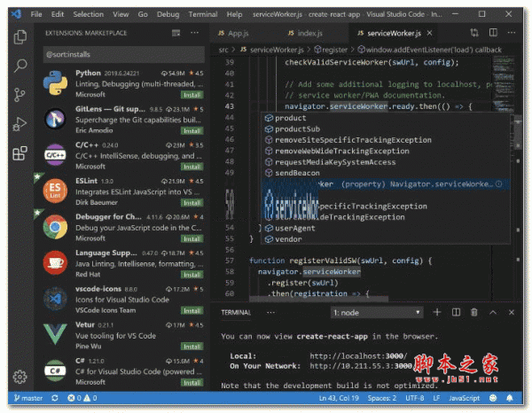
Task: Open the Search view in activity bar
Action: (x=20, y=66)
